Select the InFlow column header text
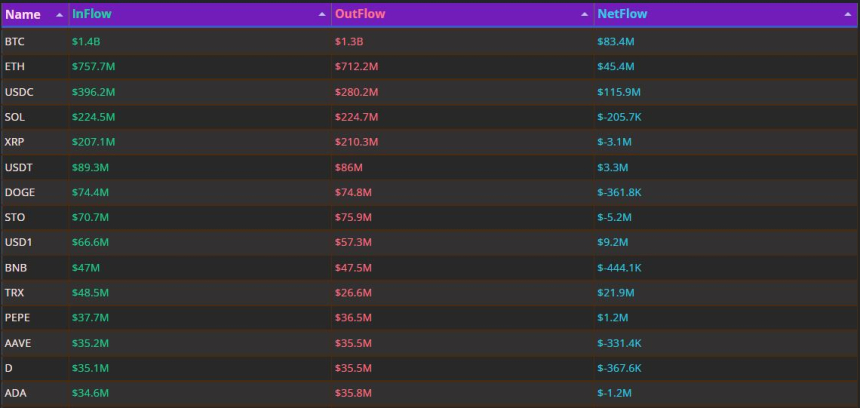 92,15
